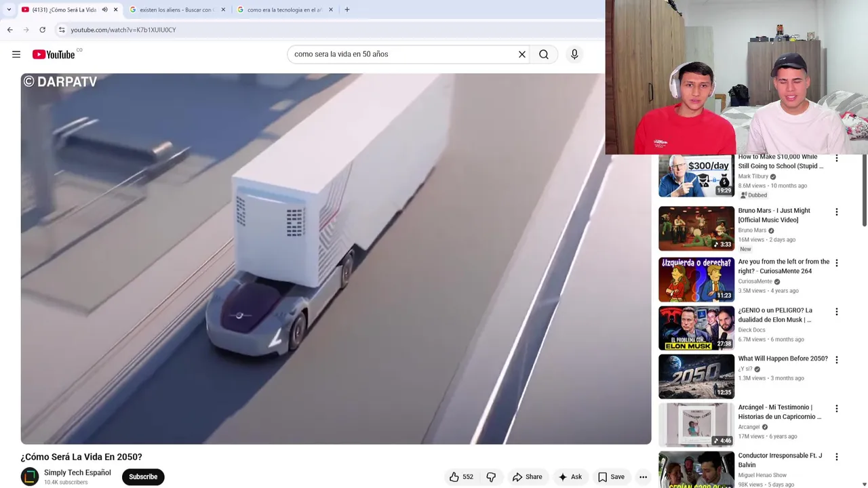Reload the page
Viewport: 868px width, 488px height.
(x=42, y=30)
